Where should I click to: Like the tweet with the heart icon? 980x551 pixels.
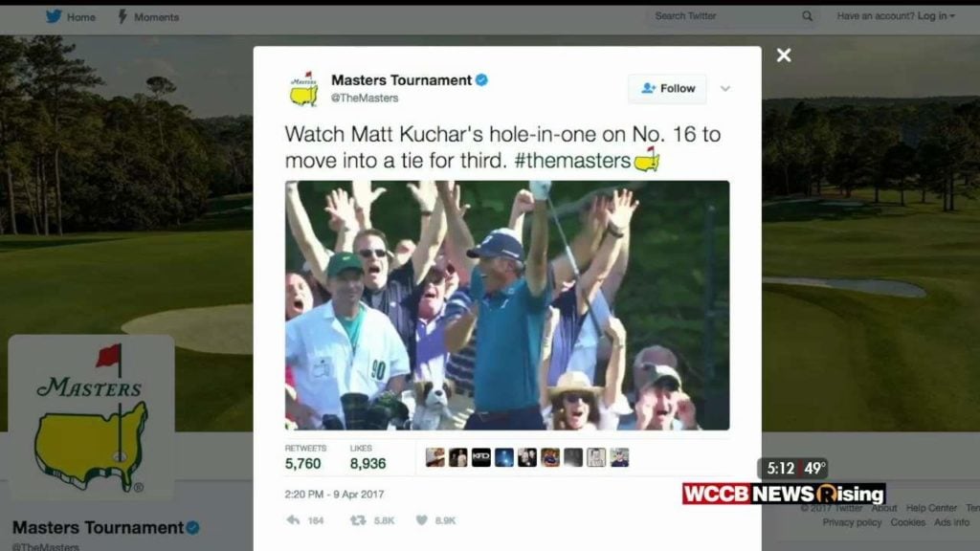[x=422, y=519]
